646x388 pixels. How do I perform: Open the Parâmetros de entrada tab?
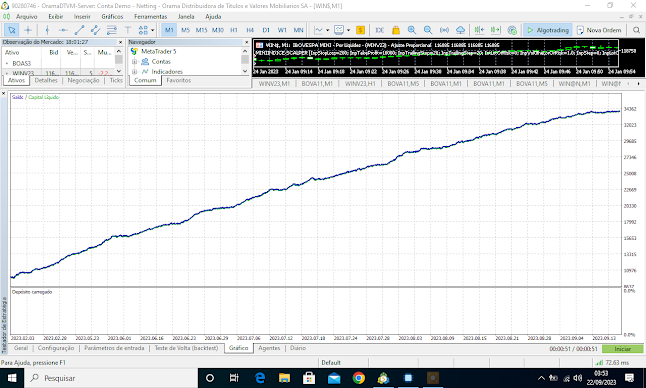[x=114, y=348]
